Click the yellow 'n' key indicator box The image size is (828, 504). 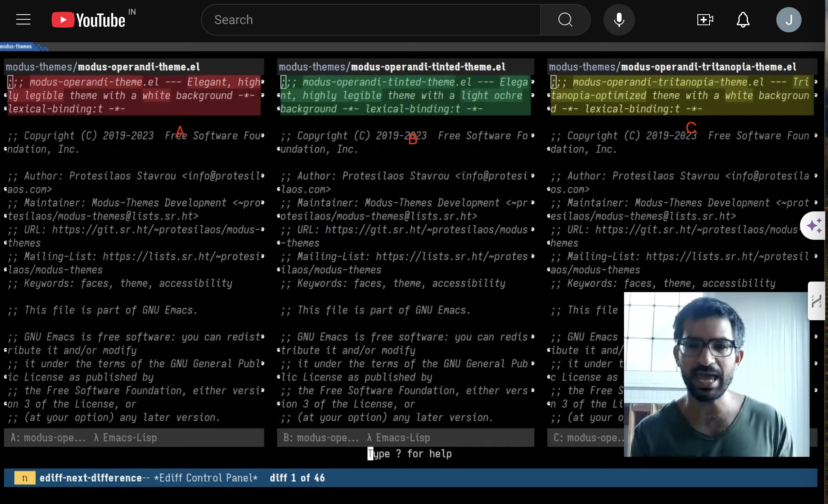pos(25,478)
